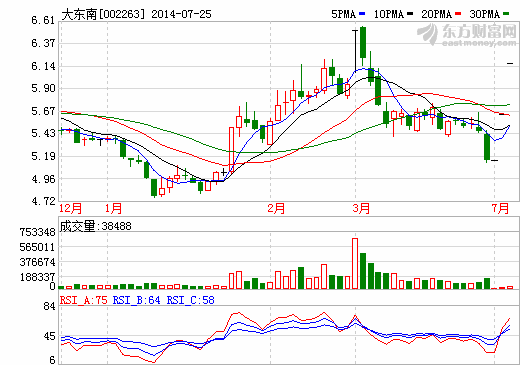This screenshot has width=520, height=365.
Task: Click the green 30PMA legend color marker
Action: pos(506,14)
